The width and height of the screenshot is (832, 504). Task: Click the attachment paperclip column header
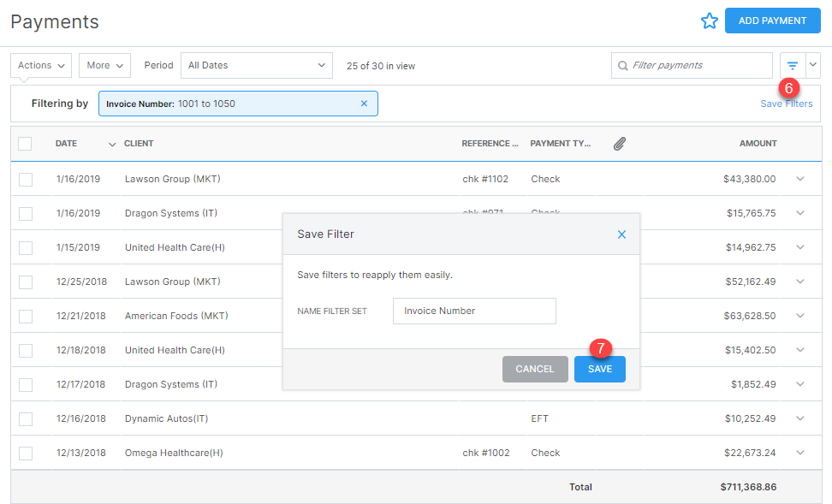[619, 143]
